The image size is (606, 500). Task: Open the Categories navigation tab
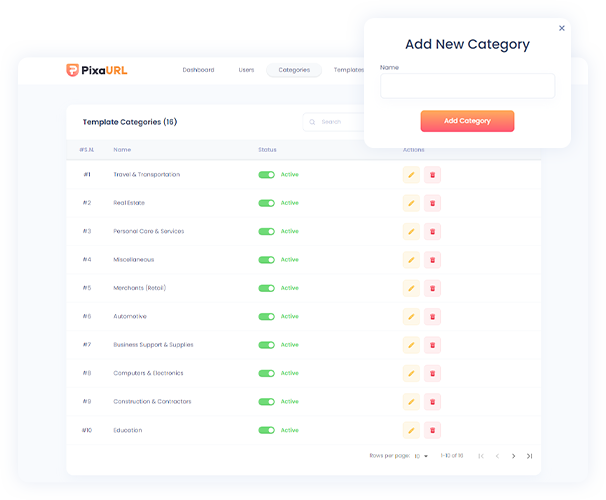tap(294, 70)
